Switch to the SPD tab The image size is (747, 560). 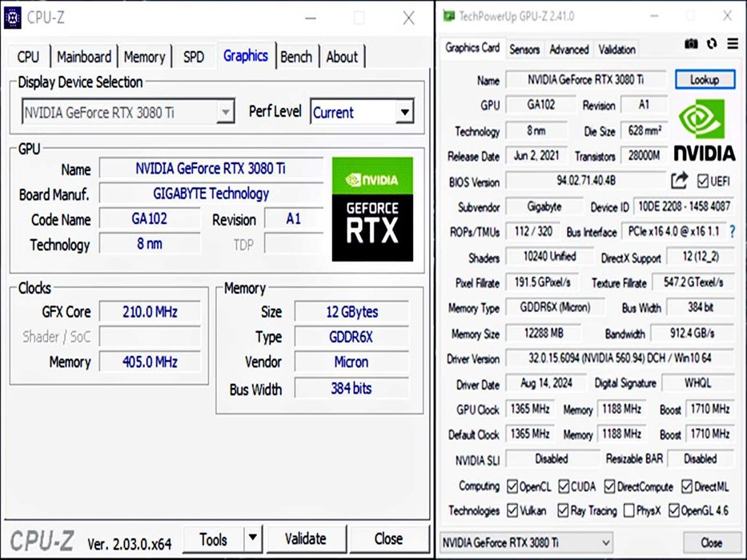[x=194, y=57]
